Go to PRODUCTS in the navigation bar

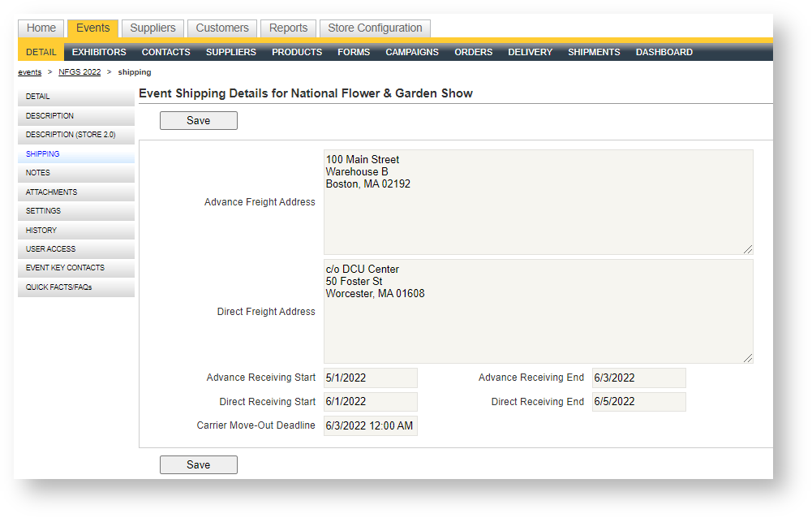point(297,52)
